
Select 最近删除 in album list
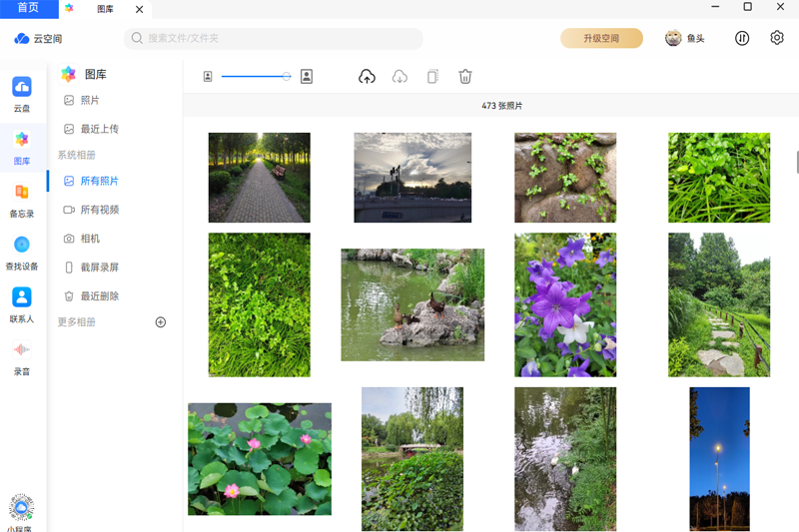(x=99, y=296)
